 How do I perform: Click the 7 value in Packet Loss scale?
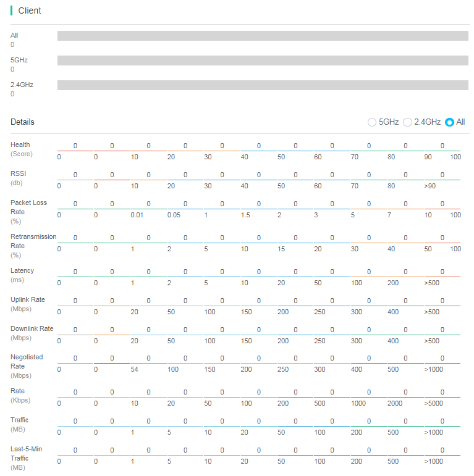pyautogui.click(x=389, y=215)
